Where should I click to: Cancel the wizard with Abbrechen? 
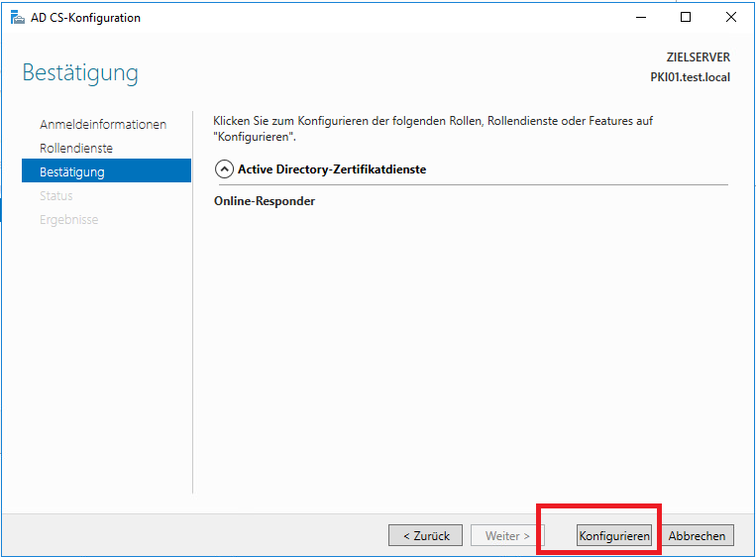click(698, 536)
